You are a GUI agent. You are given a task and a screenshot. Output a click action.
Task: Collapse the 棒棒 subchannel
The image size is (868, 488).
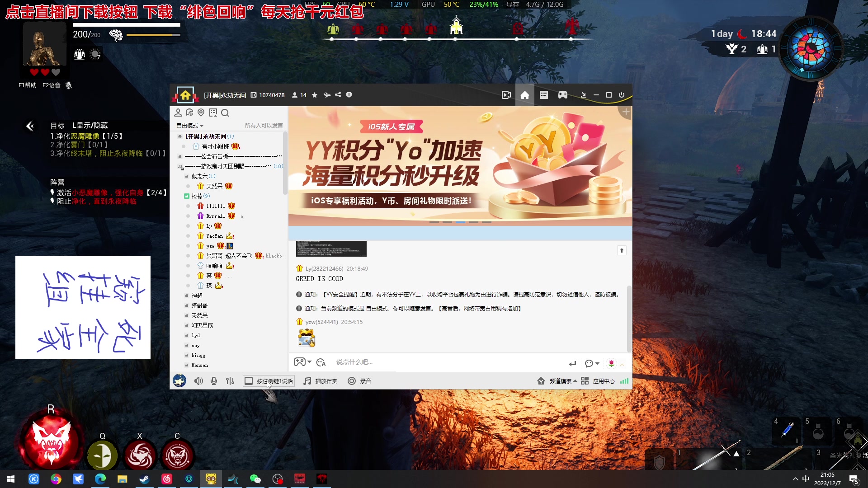(x=187, y=196)
